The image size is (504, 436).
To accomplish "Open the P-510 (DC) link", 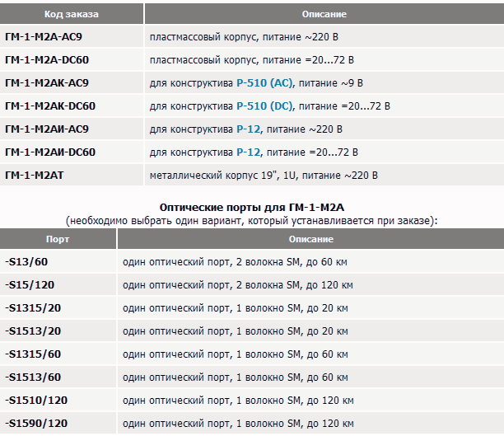I will [x=264, y=106].
